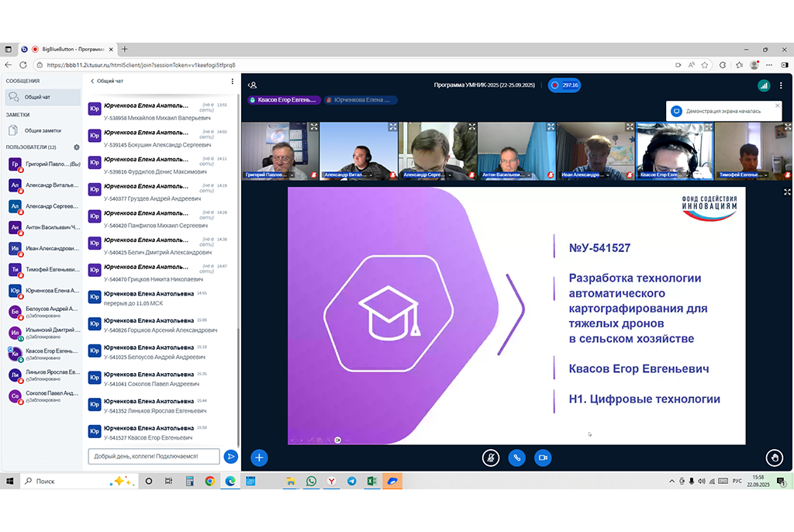The image size is (794, 532).
Task: Open a new browser tab
Action: tap(125, 49)
